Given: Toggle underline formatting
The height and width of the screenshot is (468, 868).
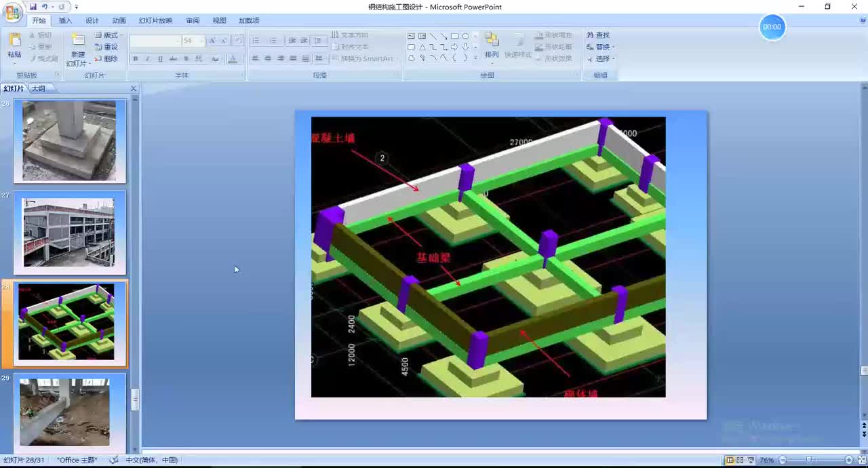Looking at the screenshot, I should coord(160,59).
